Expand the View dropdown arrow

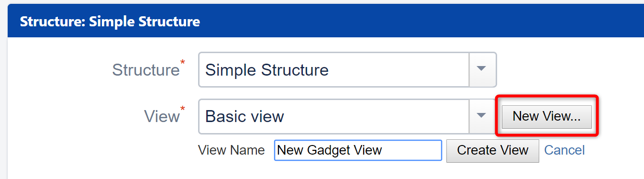coord(482,116)
